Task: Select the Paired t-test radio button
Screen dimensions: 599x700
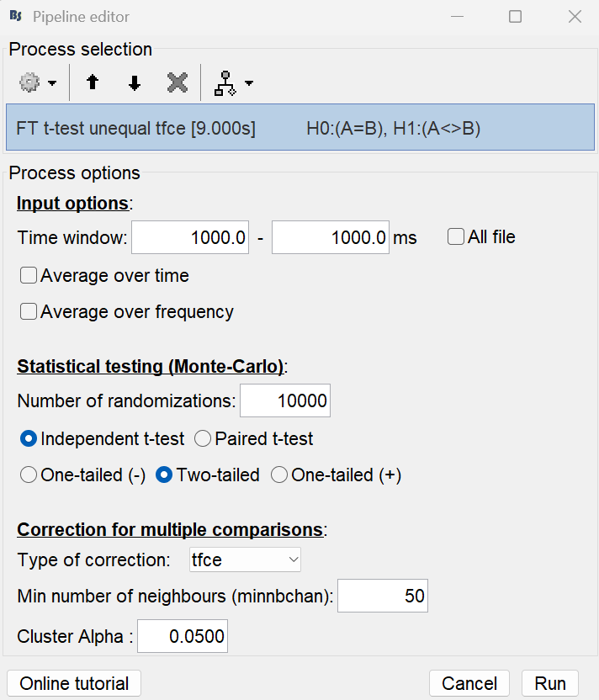Action: (x=203, y=438)
